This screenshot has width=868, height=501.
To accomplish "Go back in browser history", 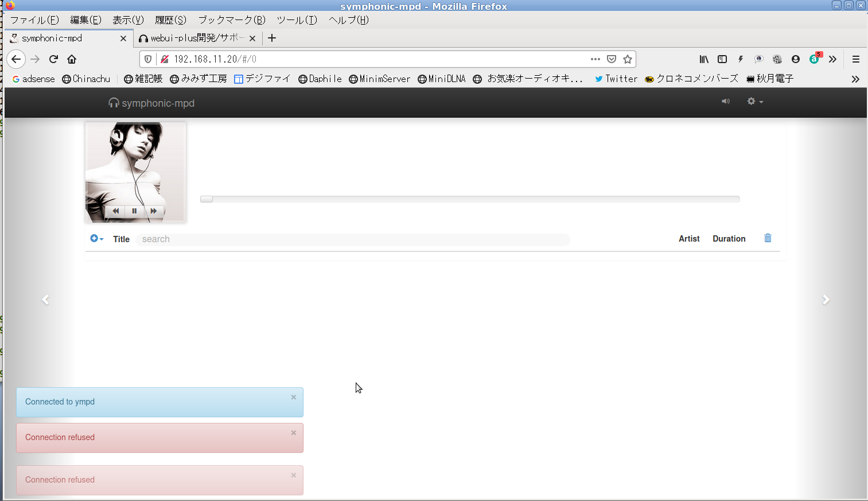I will tap(16, 59).
